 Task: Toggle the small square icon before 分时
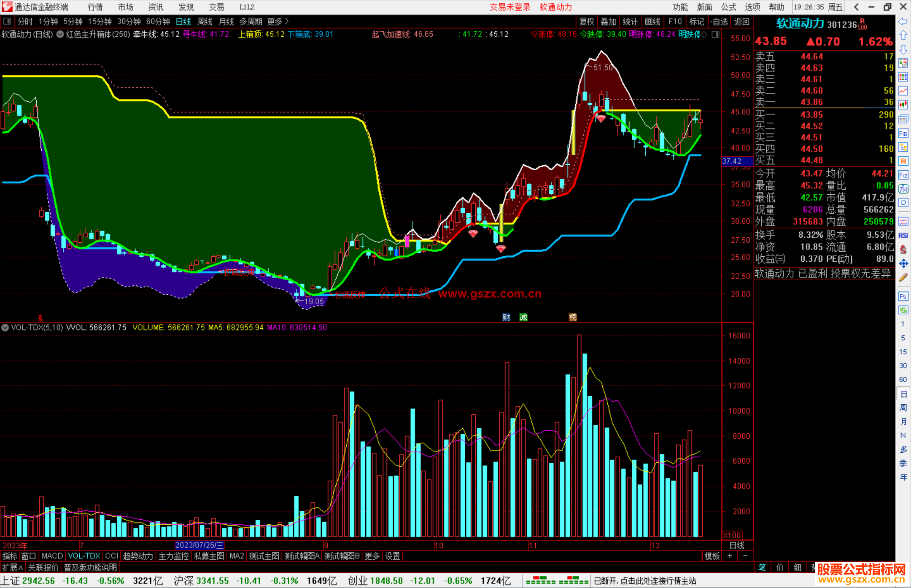[7, 21]
